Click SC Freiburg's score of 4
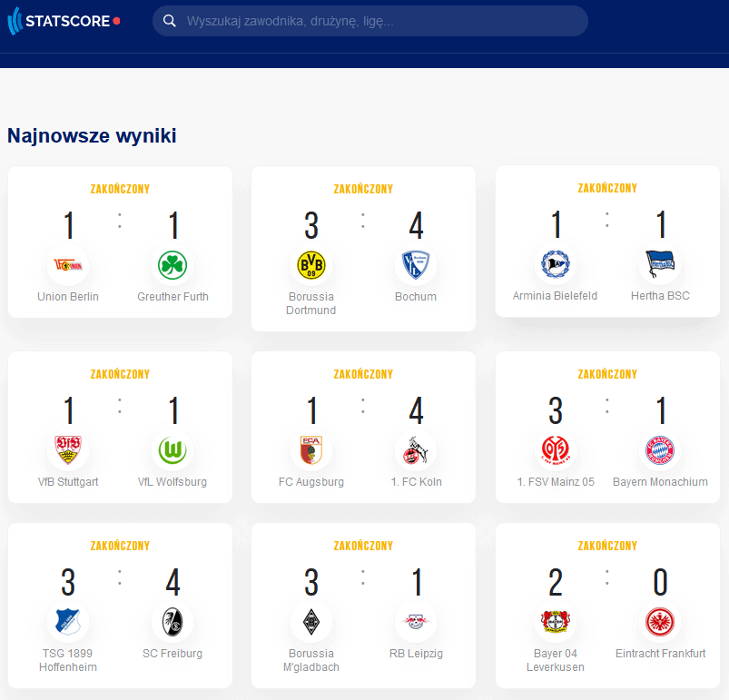Viewport: 729px width, 700px height. click(x=172, y=582)
